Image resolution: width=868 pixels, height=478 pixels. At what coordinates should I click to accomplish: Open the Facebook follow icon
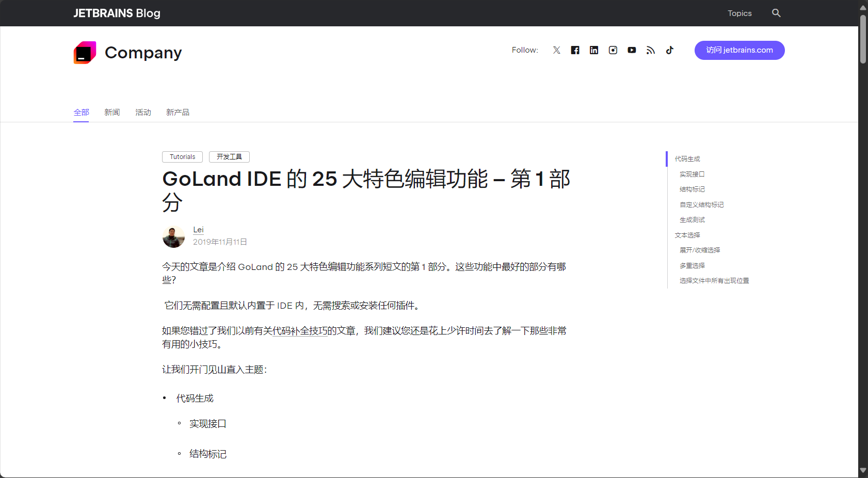[575, 50]
